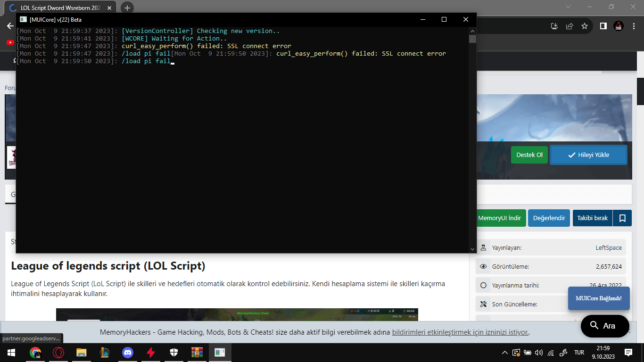This screenshot has width=644, height=362.
Task: Click the tools icon beside Son Güncelleme
Action: [483, 304]
